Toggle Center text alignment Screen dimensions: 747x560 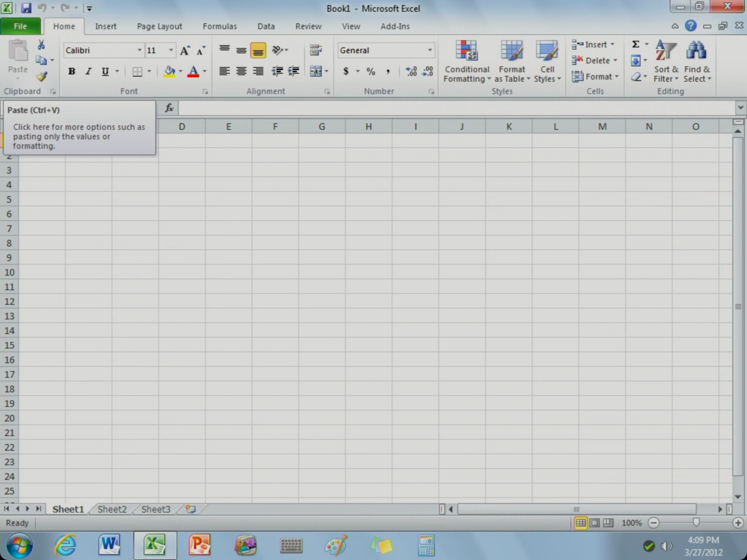(241, 71)
